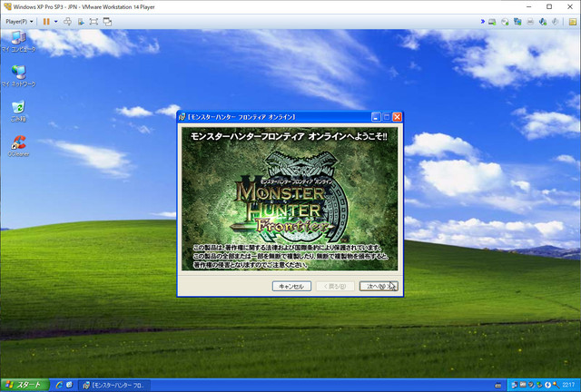
Task: Click the greyed-out USB audio device icon
Action: 555,22
